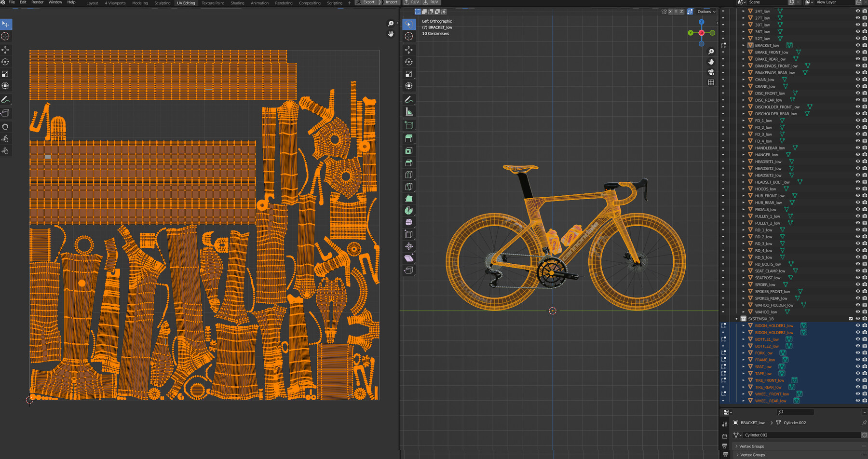The height and width of the screenshot is (459, 868).
Task: Select the Pinch tool in the UV editor
Action: pyautogui.click(x=5, y=151)
